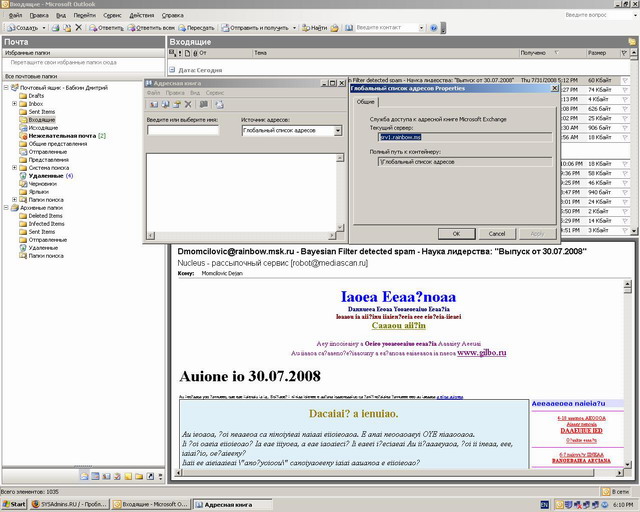Click Отправить и получить button
Viewport: 640px width, 512px height.
pos(255,28)
